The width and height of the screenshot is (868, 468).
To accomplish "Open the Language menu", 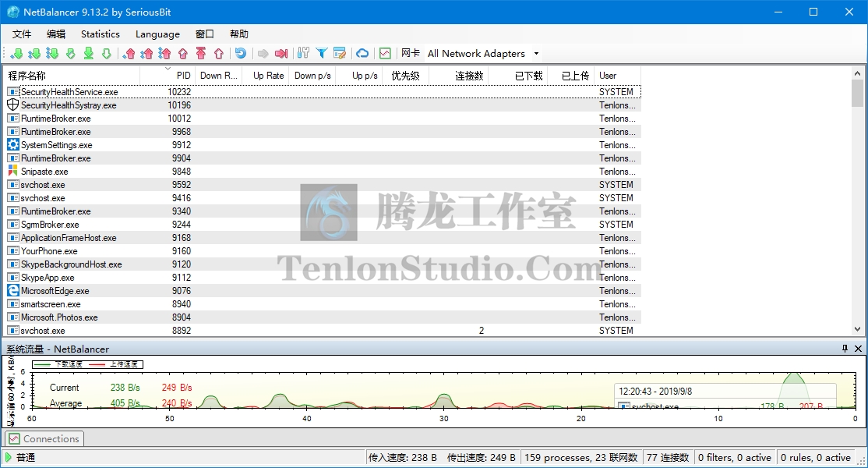I will [x=157, y=34].
